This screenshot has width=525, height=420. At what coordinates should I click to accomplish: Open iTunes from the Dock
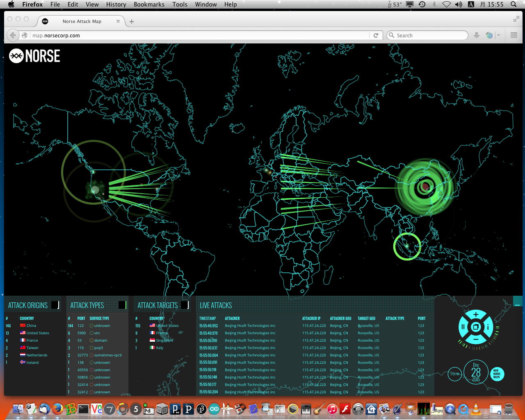coord(332,409)
